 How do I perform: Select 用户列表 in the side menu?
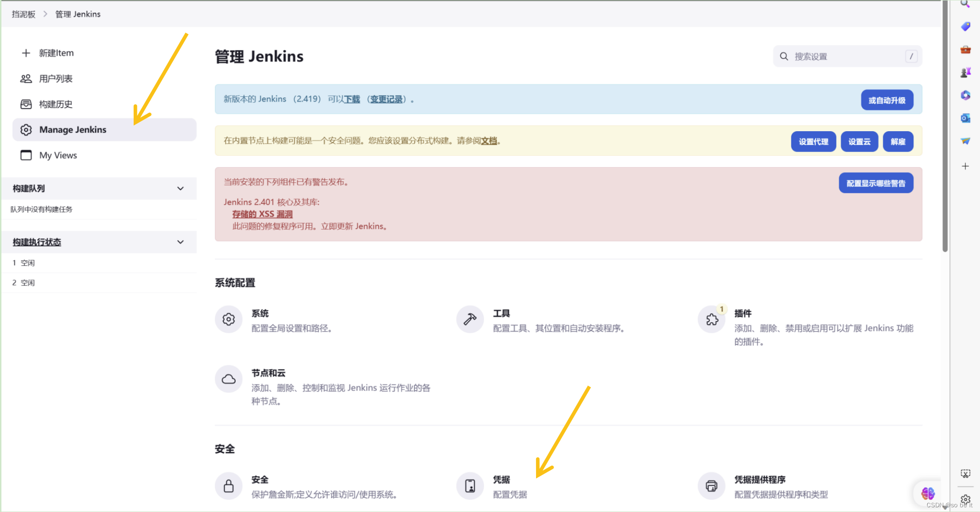pyautogui.click(x=104, y=78)
